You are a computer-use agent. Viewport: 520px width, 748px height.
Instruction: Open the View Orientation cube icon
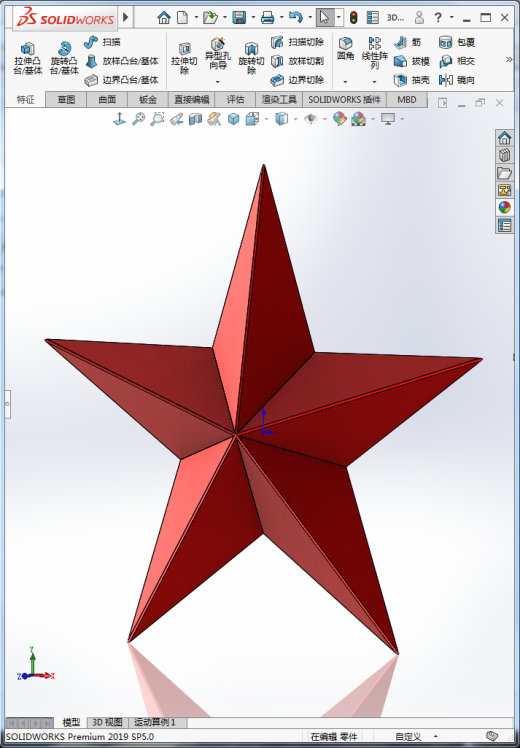pyautogui.click(x=252, y=118)
